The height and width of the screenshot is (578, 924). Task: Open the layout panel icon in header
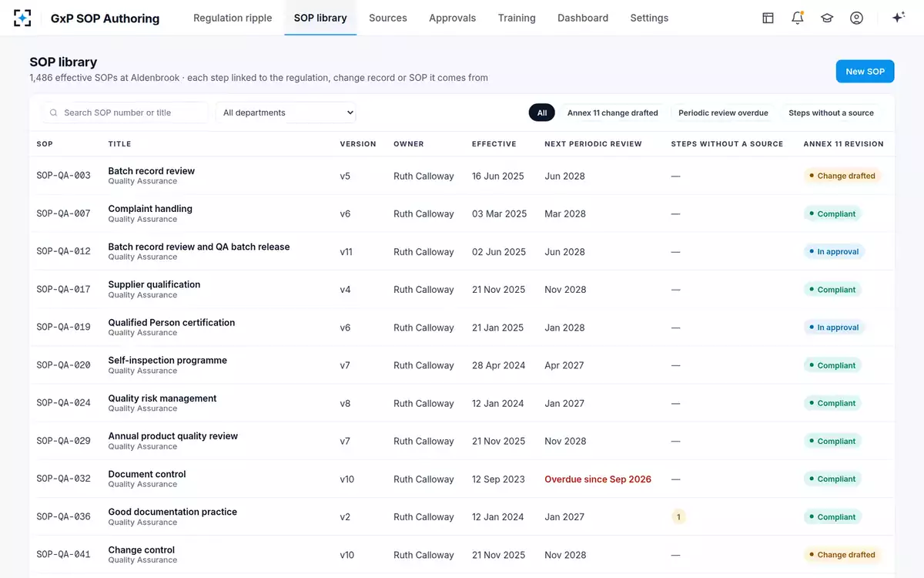coord(768,18)
